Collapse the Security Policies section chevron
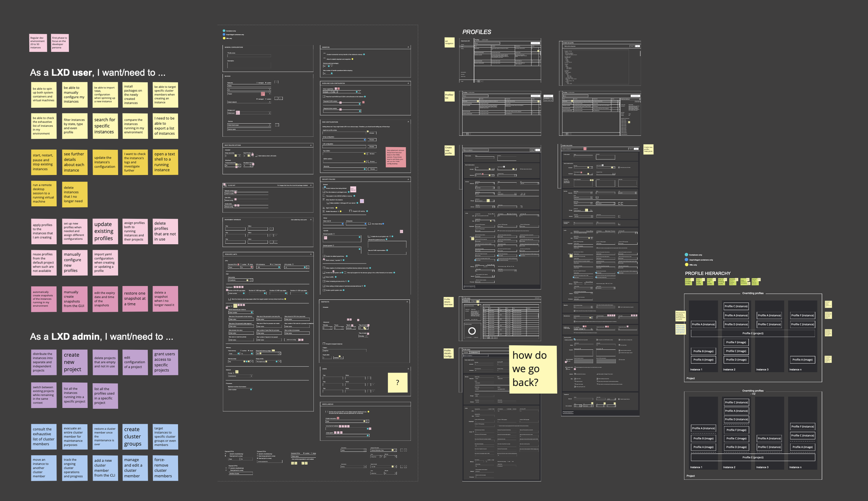 pyautogui.click(x=408, y=179)
